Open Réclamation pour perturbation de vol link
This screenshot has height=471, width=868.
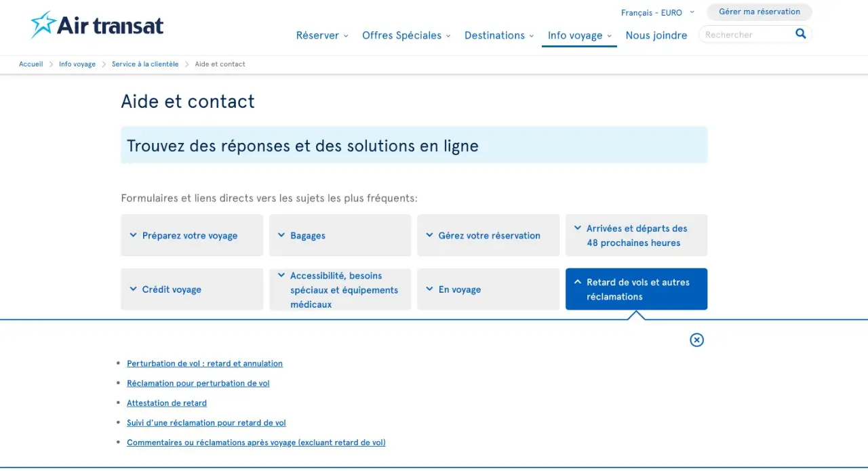click(198, 384)
